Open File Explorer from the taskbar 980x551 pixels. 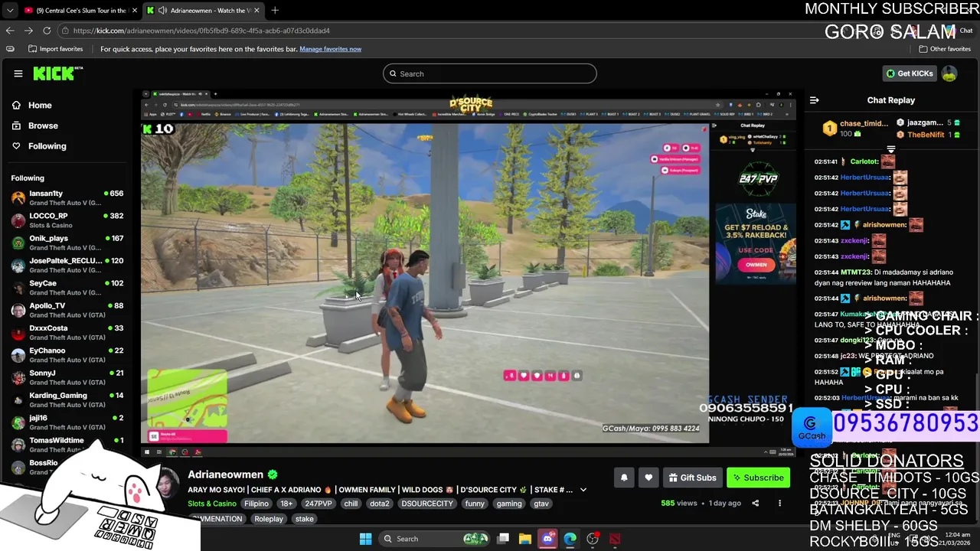tap(525, 539)
